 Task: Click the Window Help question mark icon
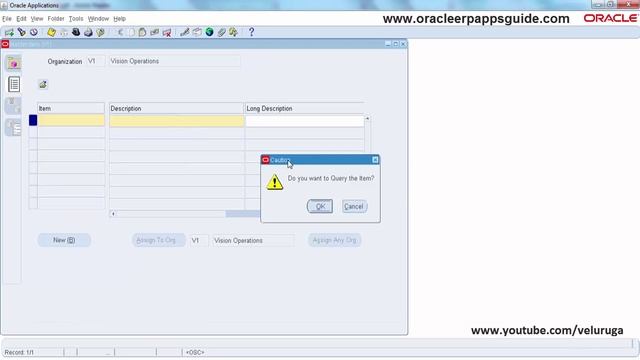click(251, 32)
